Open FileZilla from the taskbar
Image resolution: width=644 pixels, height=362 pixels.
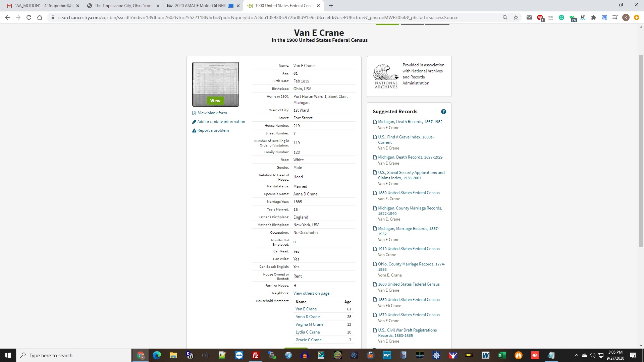click(x=255, y=355)
